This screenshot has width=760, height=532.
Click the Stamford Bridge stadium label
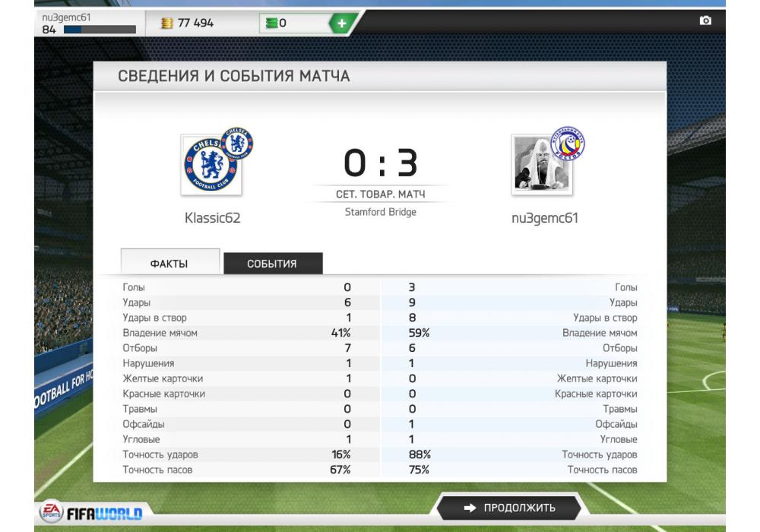pos(381,212)
